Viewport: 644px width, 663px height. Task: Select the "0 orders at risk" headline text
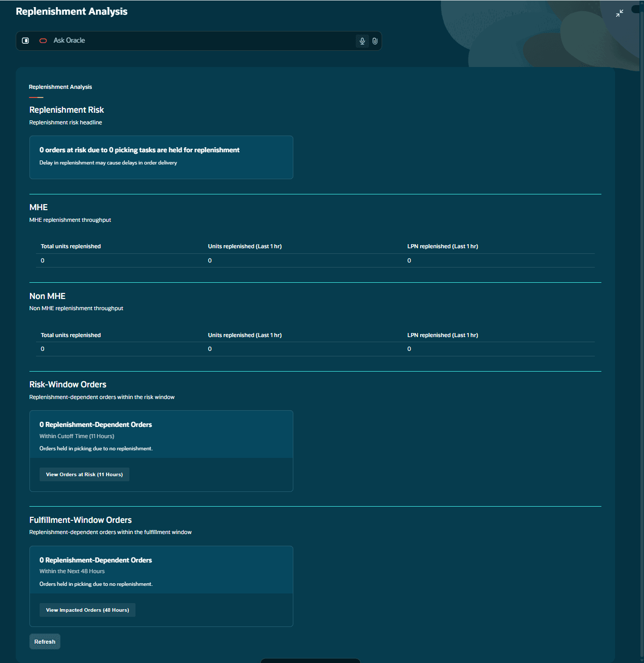coord(140,150)
